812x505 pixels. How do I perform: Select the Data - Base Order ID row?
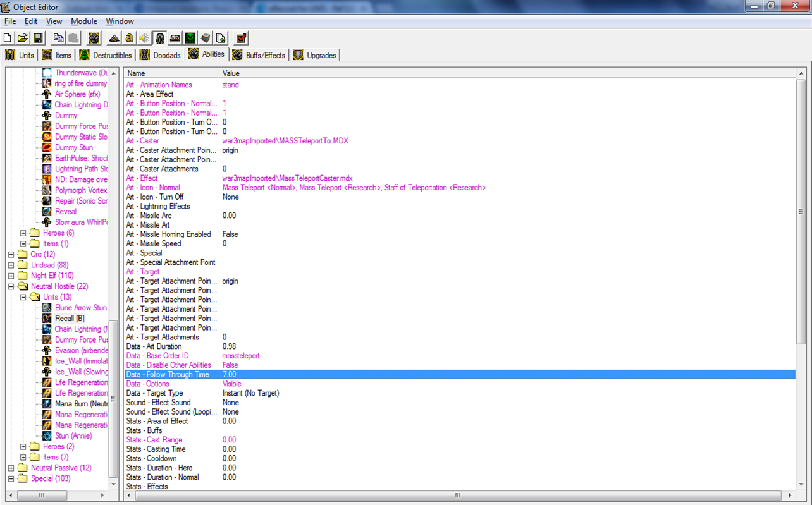click(460, 356)
